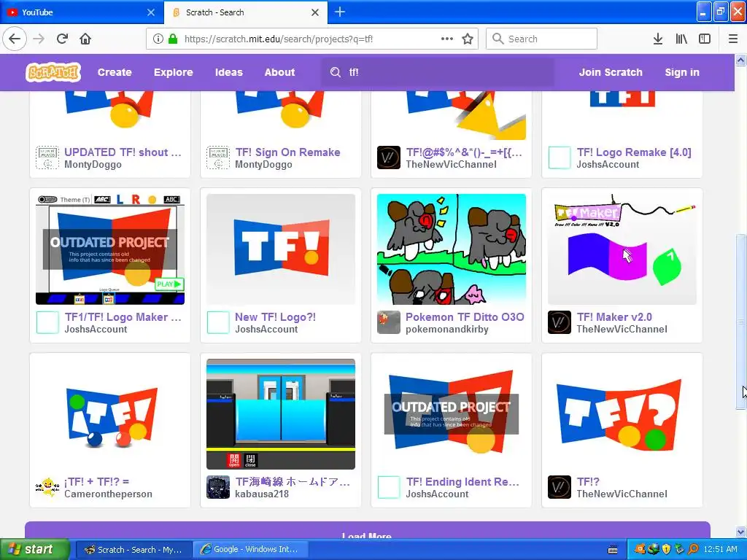Viewport: 747px width, 560px height.
Task: Click the keyboard icon in system tray
Action: point(613,550)
